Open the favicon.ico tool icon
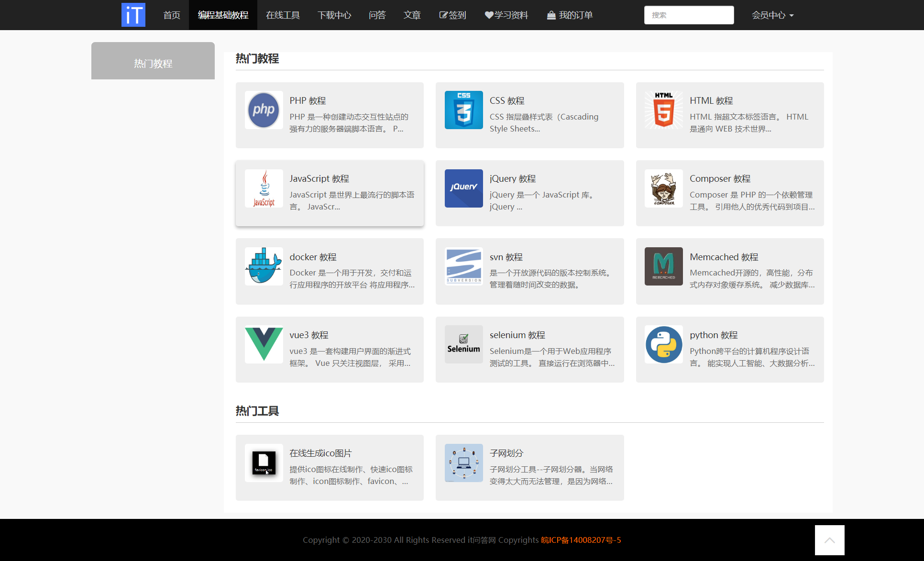Image resolution: width=924 pixels, height=561 pixels. coord(264,463)
